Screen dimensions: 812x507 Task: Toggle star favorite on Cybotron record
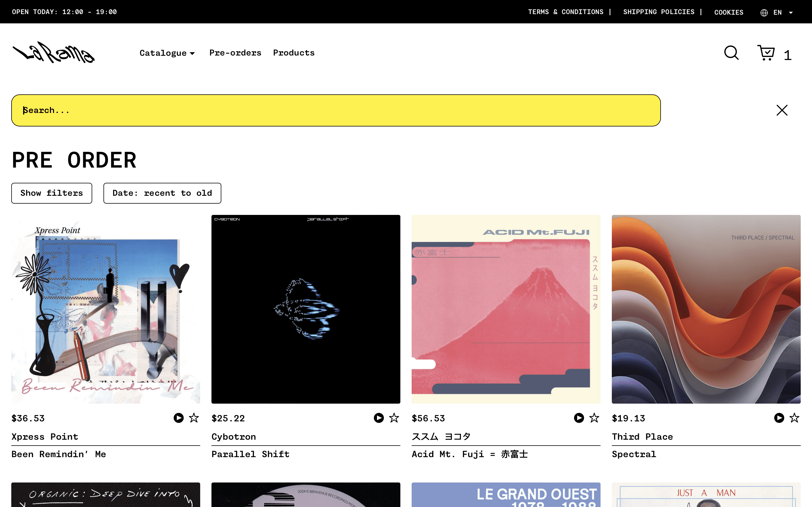click(x=394, y=418)
